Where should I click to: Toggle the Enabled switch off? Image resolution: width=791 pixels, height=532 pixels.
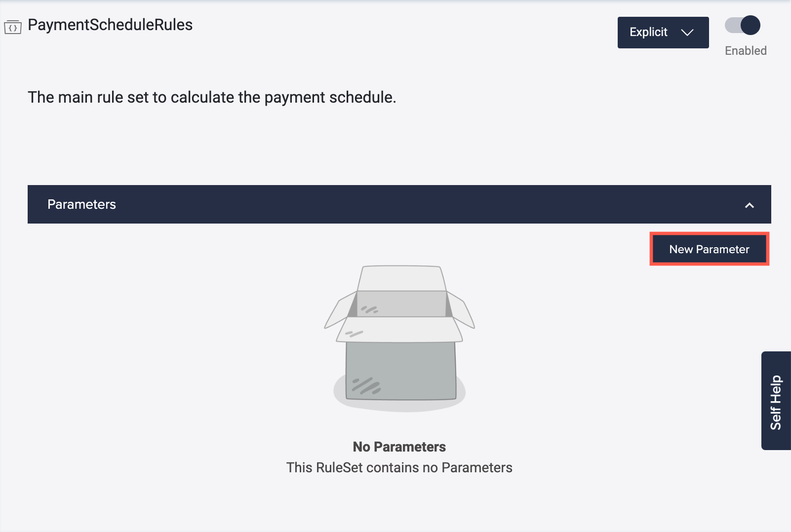tap(742, 25)
